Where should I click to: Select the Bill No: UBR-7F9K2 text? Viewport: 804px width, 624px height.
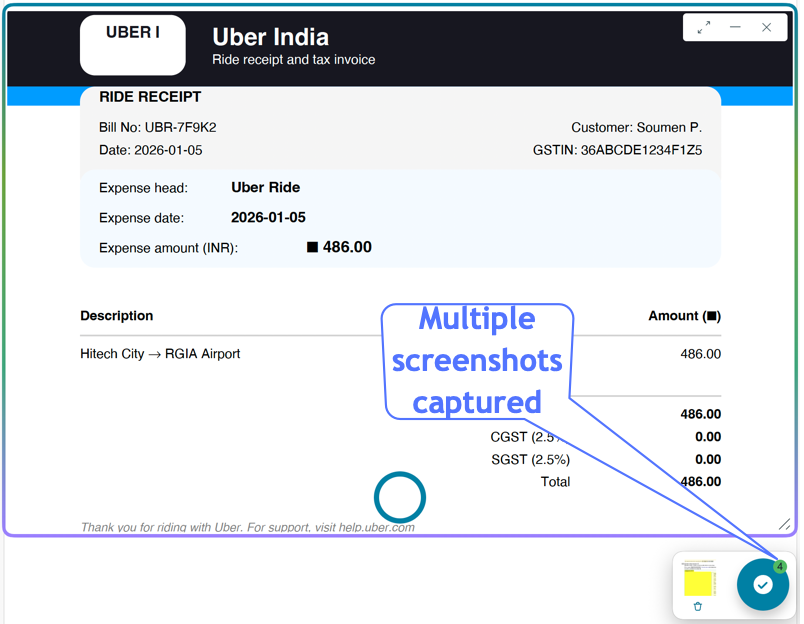pyautogui.click(x=157, y=127)
